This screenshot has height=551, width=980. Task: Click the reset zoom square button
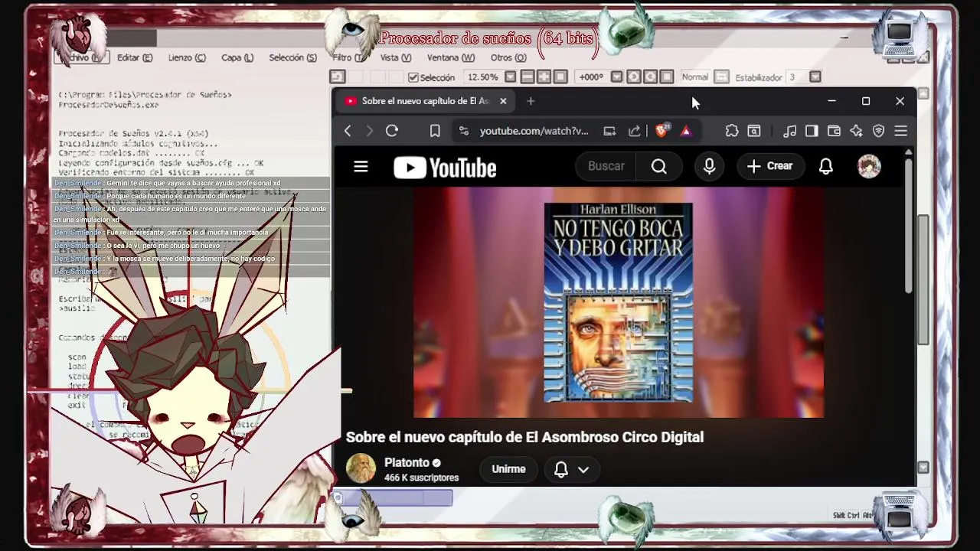tap(560, 77)
